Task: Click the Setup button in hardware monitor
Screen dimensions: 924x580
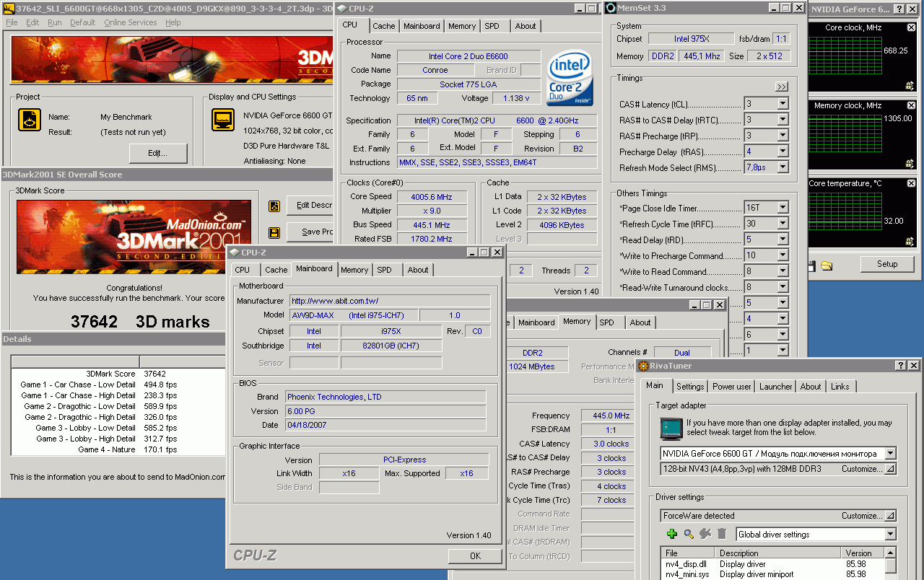Action: point(887,264)
